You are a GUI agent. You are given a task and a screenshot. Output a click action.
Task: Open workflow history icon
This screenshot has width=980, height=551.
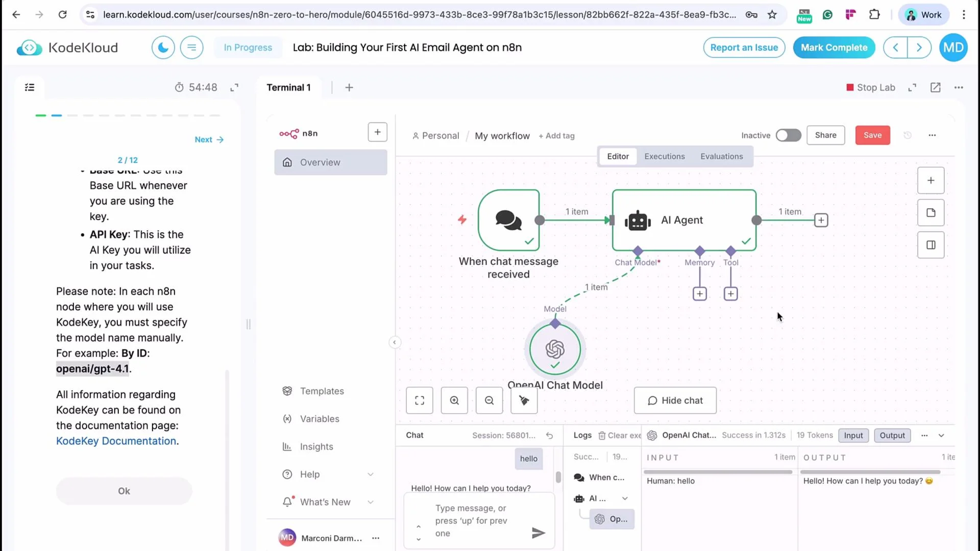907,135
